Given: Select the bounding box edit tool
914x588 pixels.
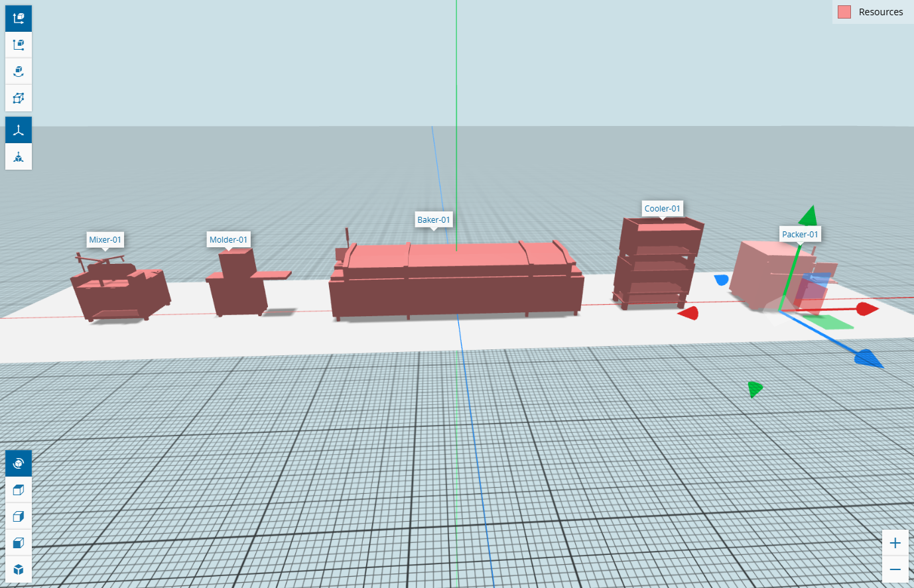Looking at the screenshot, I should pos(19,98).
